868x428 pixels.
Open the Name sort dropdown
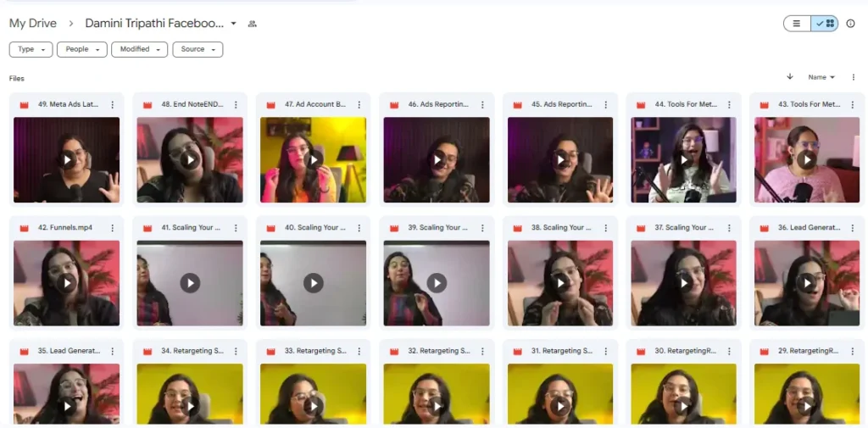click(821, 77)
